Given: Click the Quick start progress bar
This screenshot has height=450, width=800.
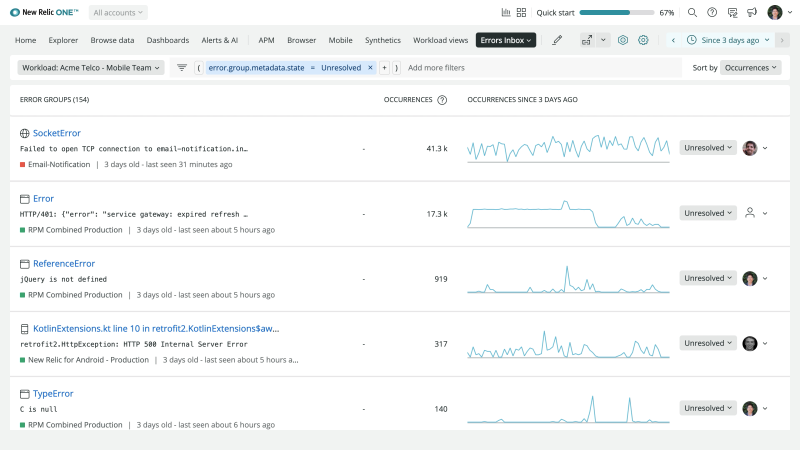Looking at the screenshot, I should click(617, 12).
